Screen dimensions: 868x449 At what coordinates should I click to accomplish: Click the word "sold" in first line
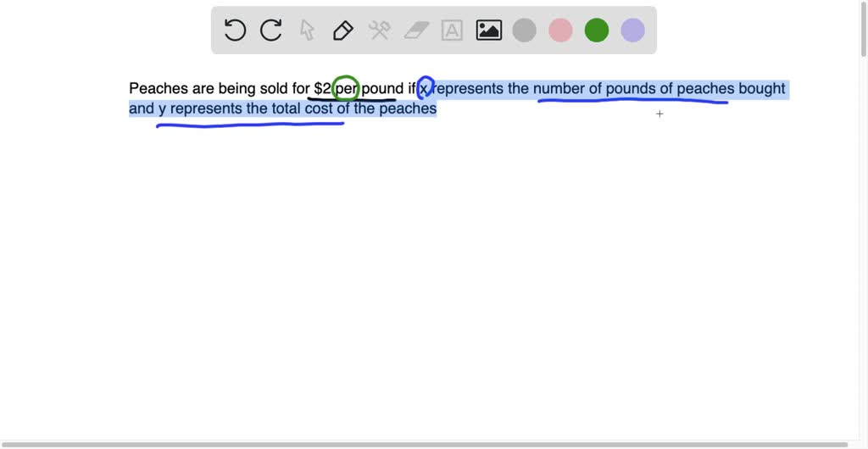[x=274, y=88]
